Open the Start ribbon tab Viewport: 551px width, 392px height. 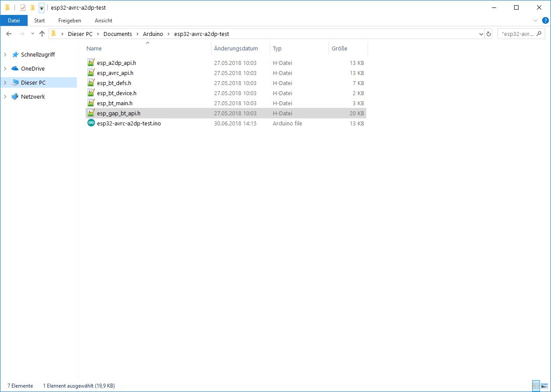(x=39, y=21)
